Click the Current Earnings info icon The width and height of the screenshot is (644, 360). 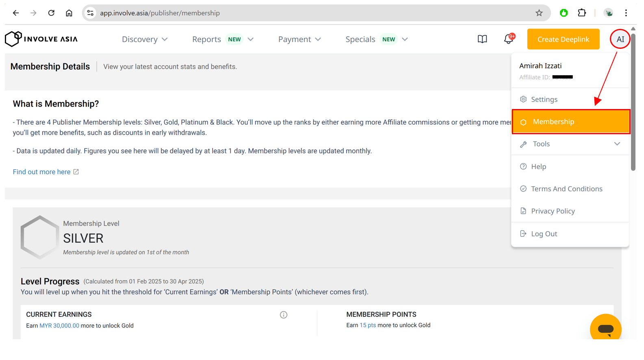[283, 315]
